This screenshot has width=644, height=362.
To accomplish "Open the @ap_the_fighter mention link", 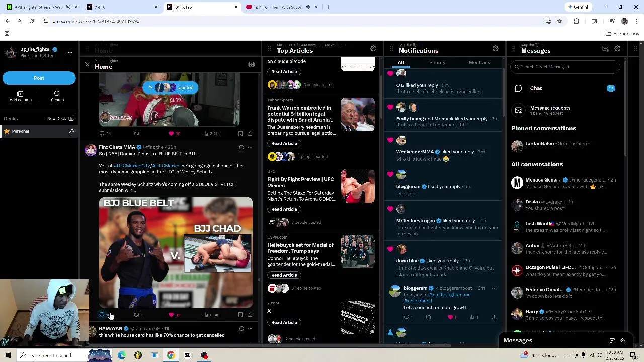I will point(449,295).
